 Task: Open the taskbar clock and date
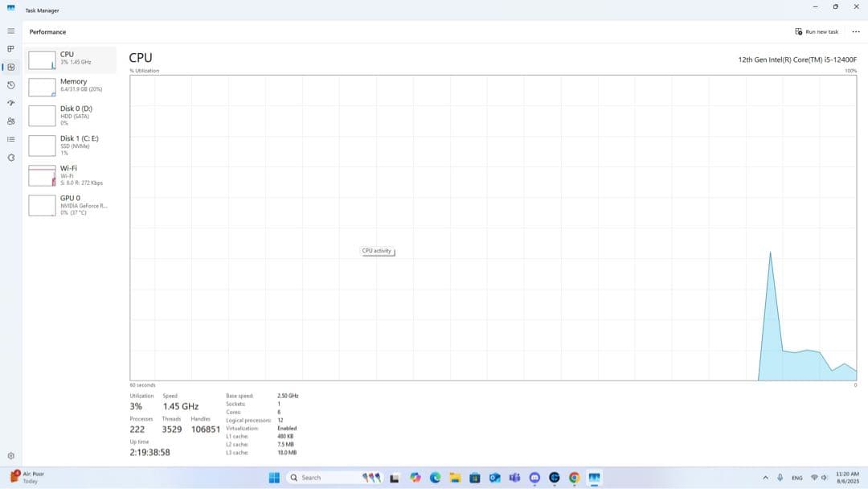pyautogui.click(x=847, y=478)
